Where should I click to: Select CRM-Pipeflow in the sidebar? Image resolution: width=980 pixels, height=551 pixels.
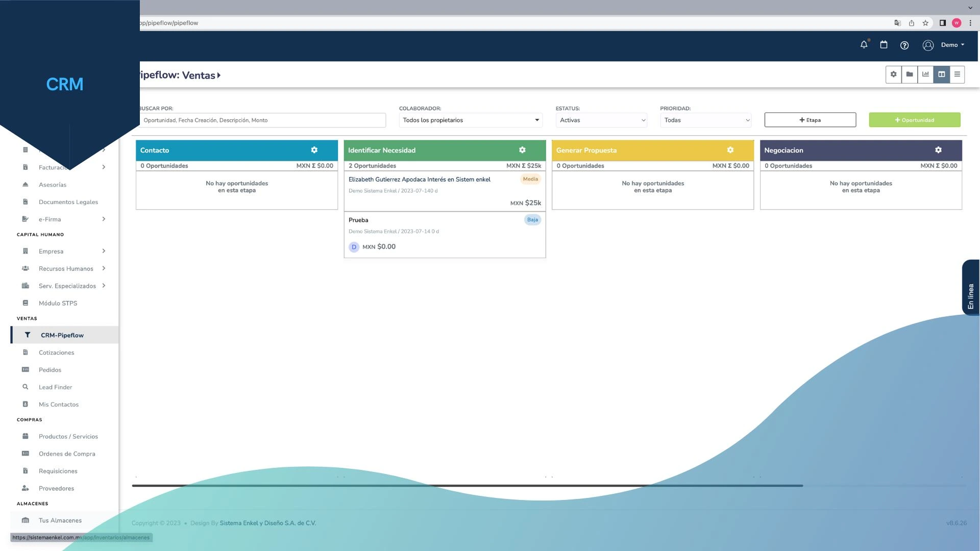coord(62,335)
